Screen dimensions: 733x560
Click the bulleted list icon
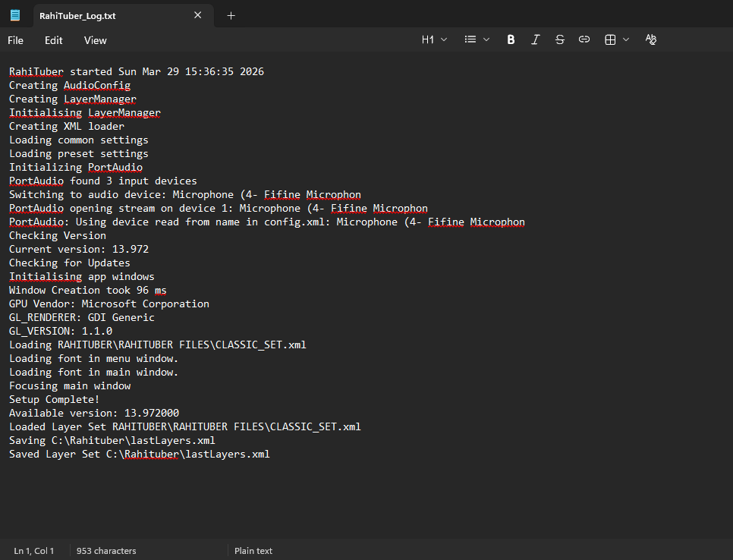(470, 39)
